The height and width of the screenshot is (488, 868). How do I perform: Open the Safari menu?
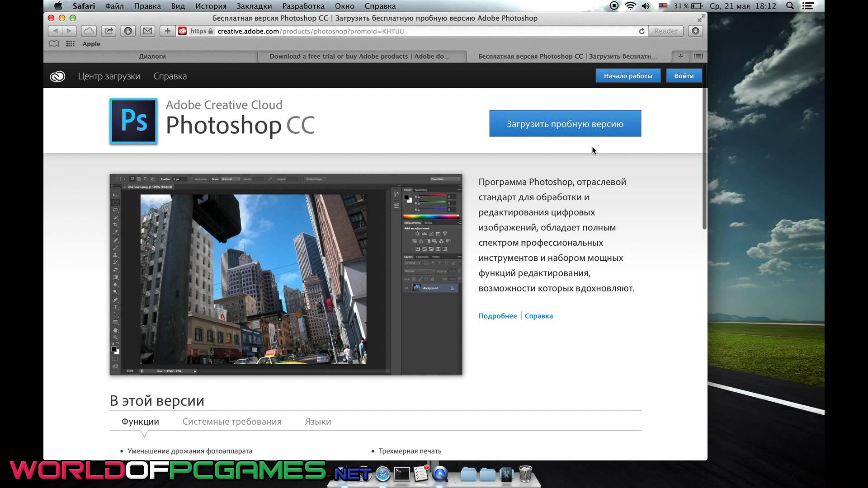(84, 6)
